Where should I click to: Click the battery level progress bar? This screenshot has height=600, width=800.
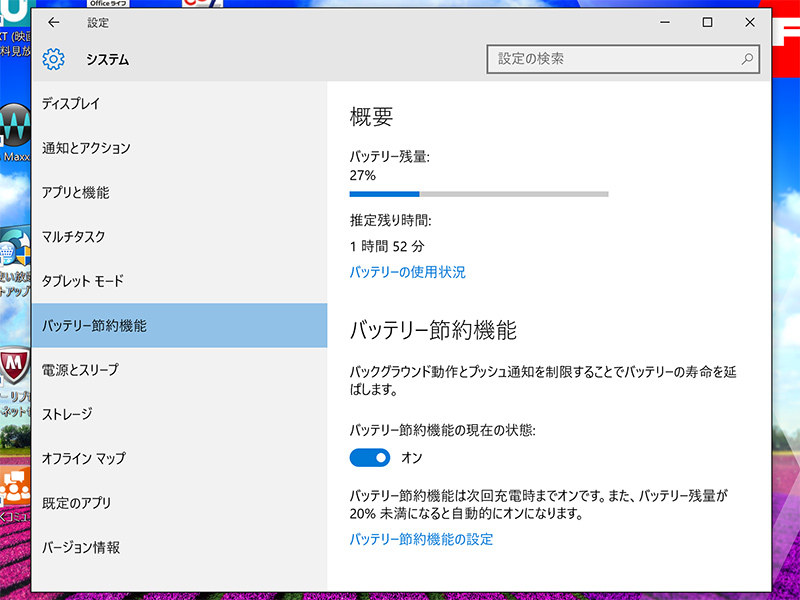pos(478,194)
